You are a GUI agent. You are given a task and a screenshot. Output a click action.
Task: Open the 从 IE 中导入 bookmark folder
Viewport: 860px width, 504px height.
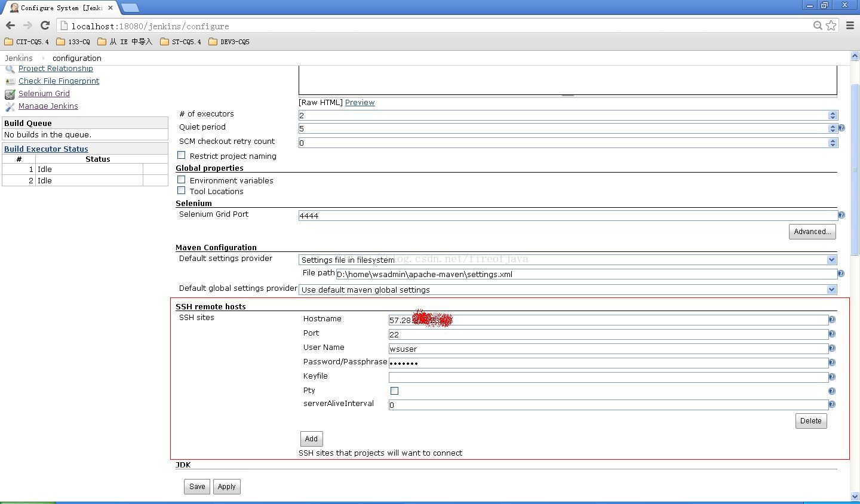coord(125,42)
